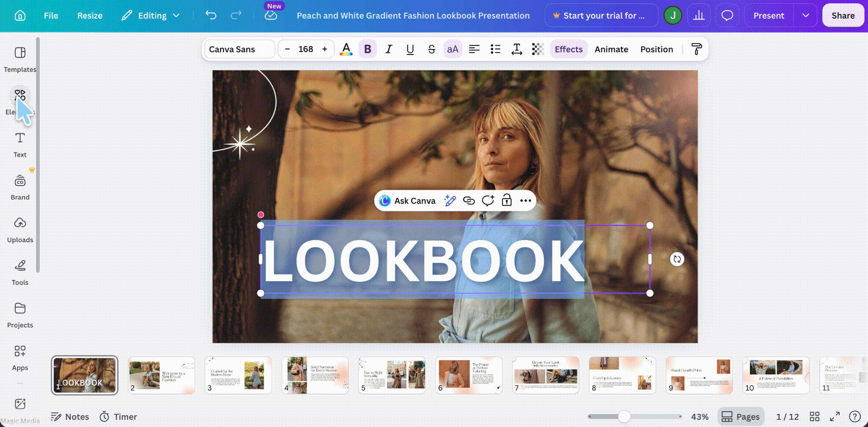Toggle italic formatting
The width and height of the screenshot is (868, 427).
(x=389, y=49)
